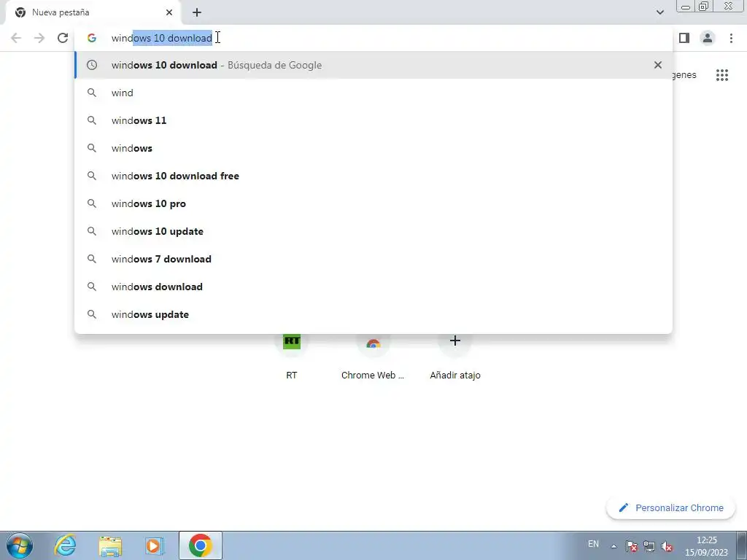This screenshot has width=747, height=560.
Task: Open the Google apps grid
Action: [x=721, y=75]
